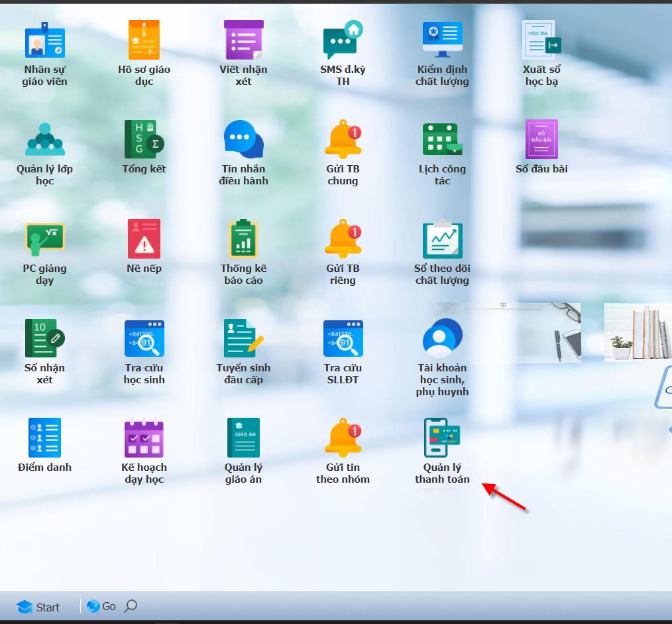Viewport: 672px width, 624px height.
Task: Launch Viết nhận xét app
Action: [x=243, y=41]
